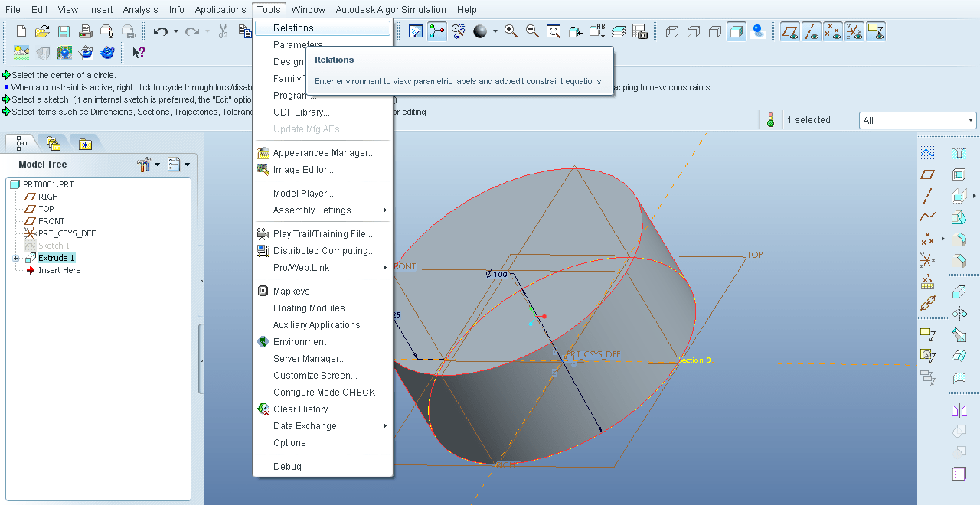
Task: Open appearance gallery dropdown arrow
Action: click(x=495, y=31)
